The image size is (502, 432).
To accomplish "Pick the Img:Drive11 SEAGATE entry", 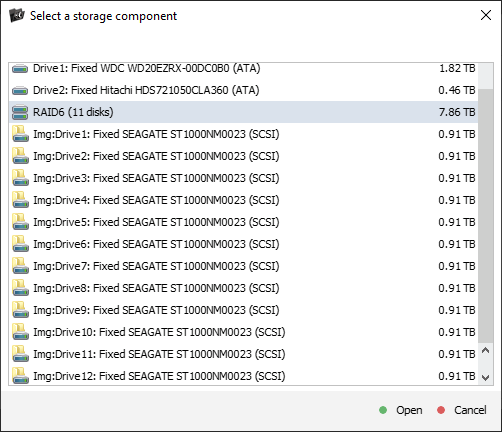I will pos(243,354).
